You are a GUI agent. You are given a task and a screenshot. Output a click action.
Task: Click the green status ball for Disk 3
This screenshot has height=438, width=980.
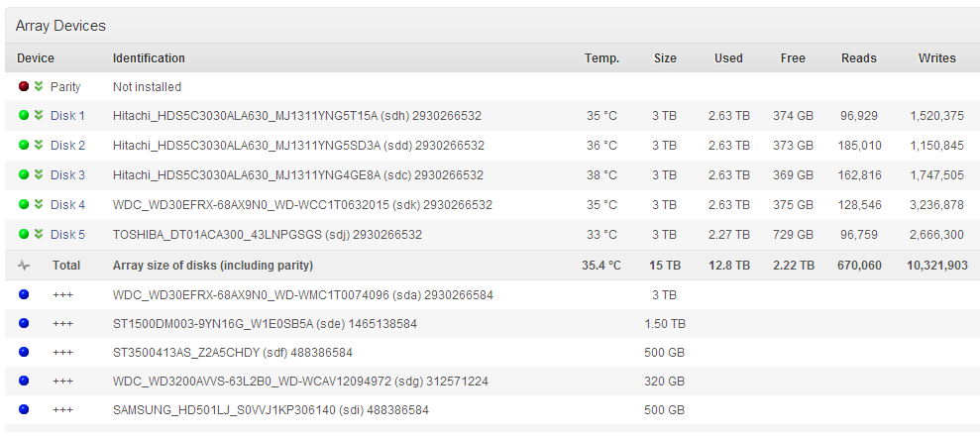(24, 175)
